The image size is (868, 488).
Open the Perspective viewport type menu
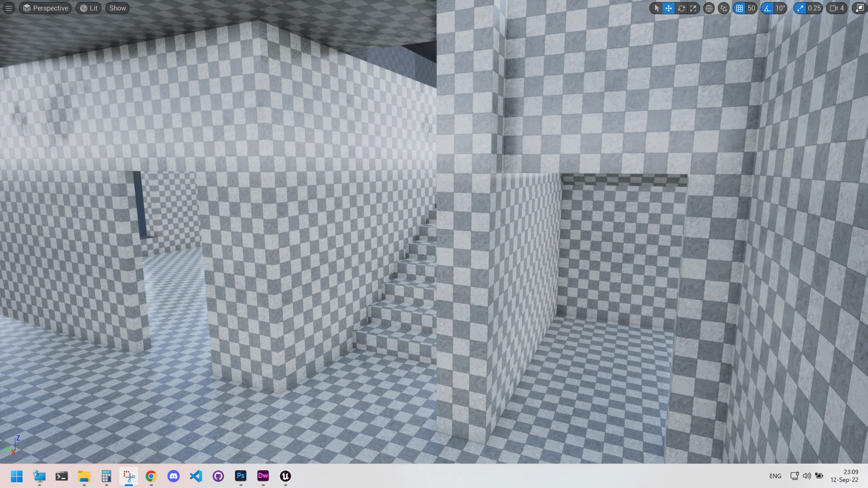pos(45,8)
